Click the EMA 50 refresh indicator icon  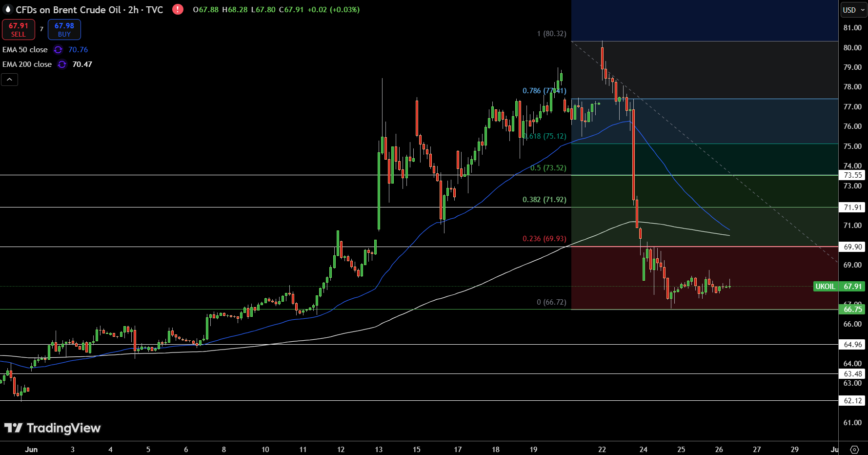(58, 50)
